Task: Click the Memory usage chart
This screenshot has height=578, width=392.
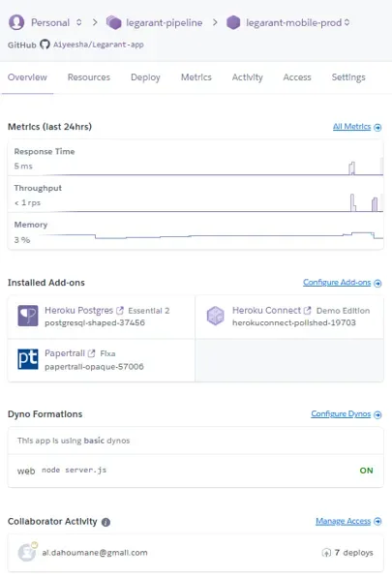Action: [196, 231]
